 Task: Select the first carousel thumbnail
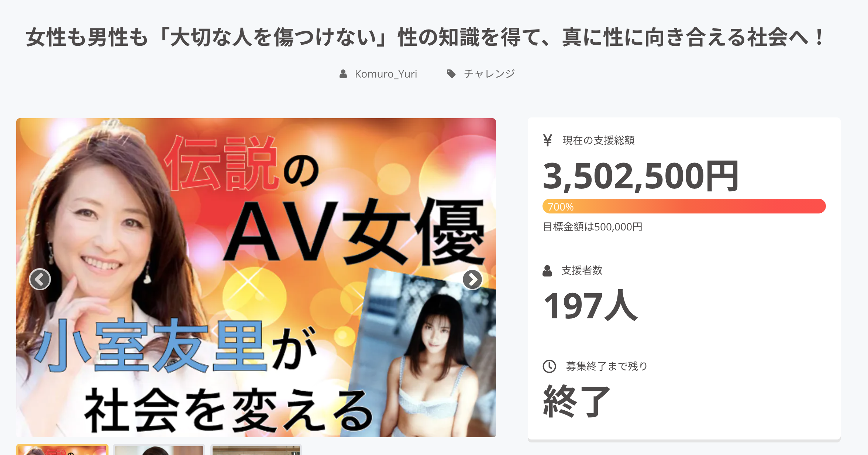pos(62,449)
